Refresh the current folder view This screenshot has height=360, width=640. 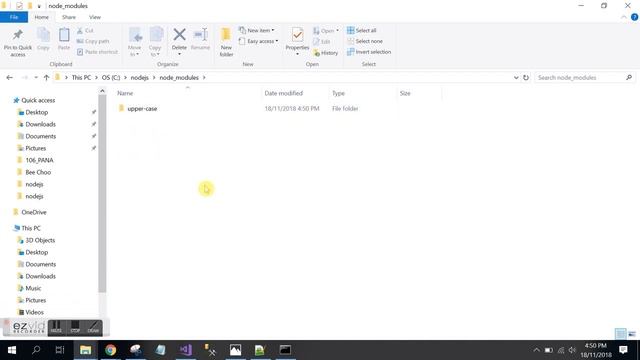(x=526, y=78)
